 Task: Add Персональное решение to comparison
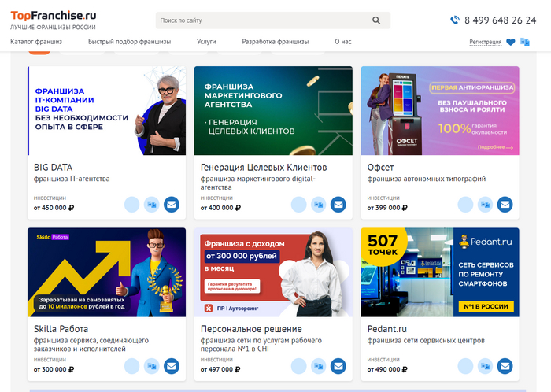[318, 366]
